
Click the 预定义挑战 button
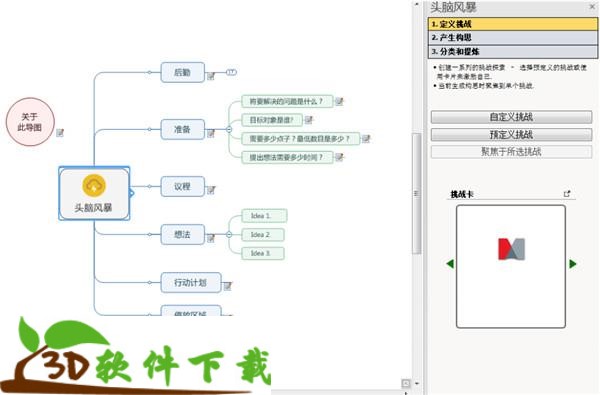pos(511,134)
